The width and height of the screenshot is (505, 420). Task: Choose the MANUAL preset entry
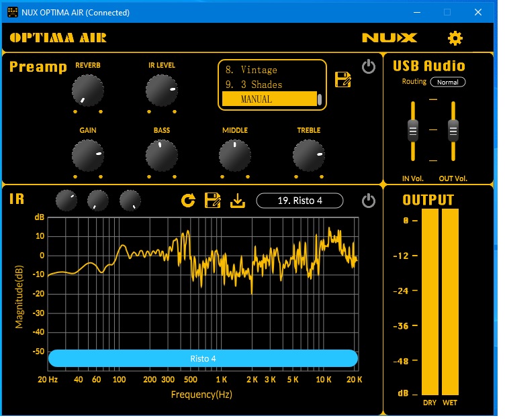pos(269,99)
